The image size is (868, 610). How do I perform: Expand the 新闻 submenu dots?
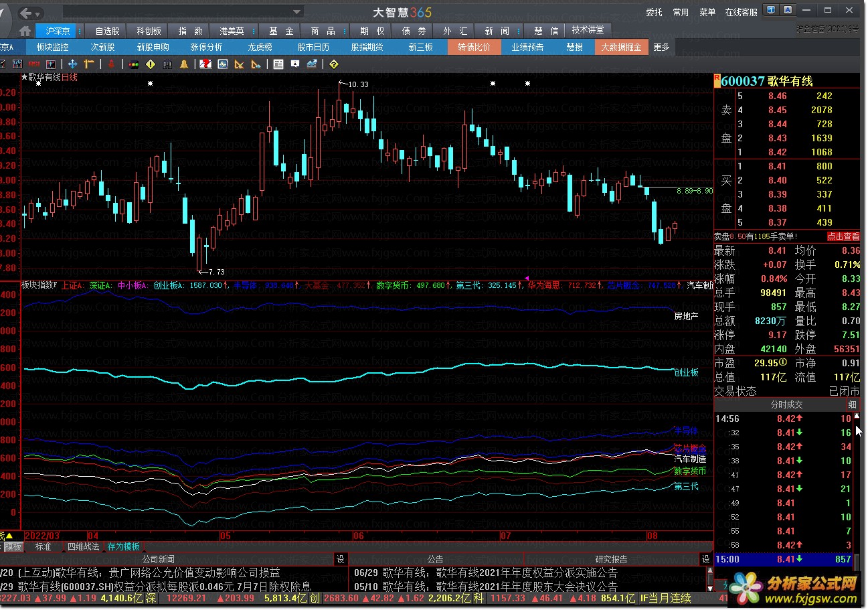[518, 31]
